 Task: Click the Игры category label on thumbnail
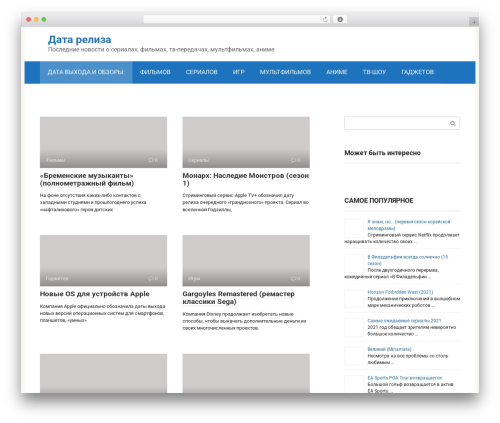(194, 278)
